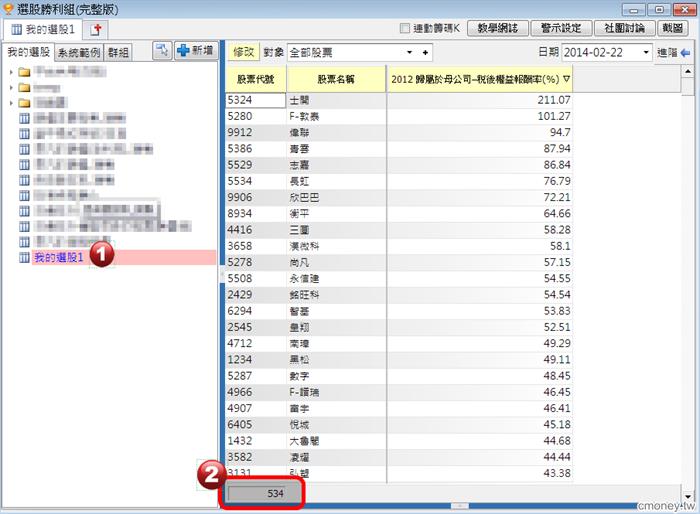
Task: Click the 股票名稱 column header
Action: pyautogui.click(x=336, y=79)
